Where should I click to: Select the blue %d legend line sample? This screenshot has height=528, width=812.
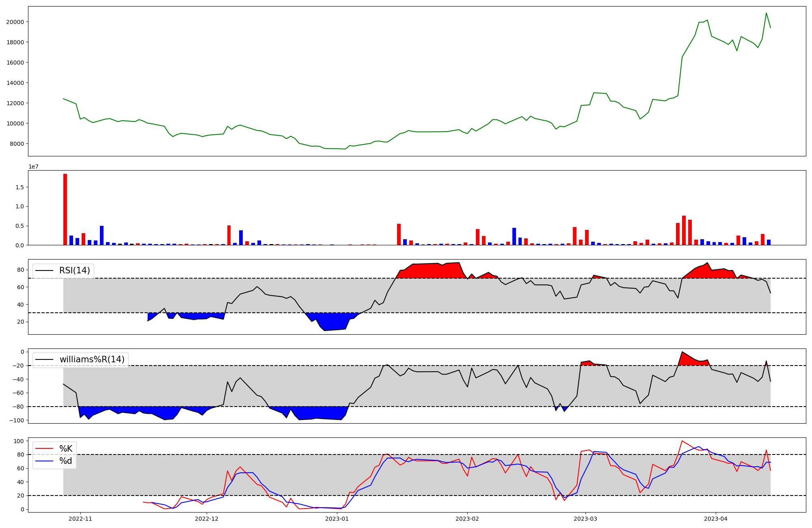pyautogui.click(x=44, y=461)
